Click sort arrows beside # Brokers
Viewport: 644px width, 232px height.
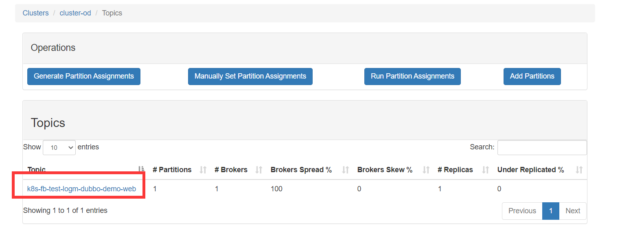259,170
